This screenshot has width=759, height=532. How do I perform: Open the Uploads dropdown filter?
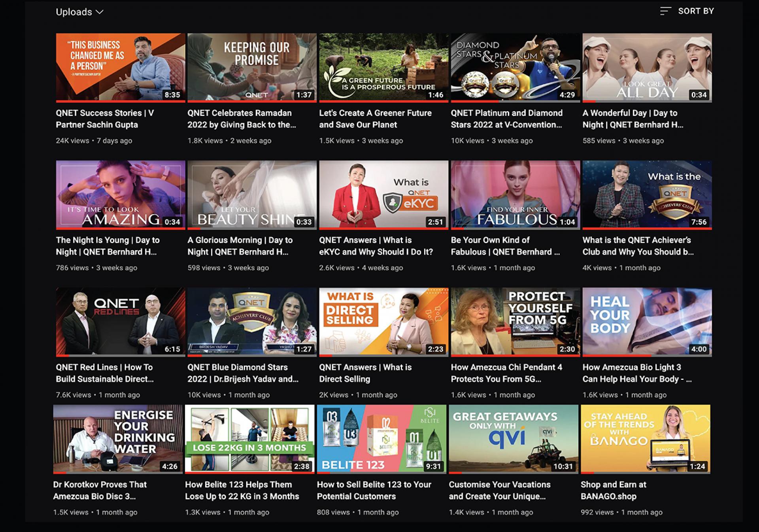pos(79,12)
